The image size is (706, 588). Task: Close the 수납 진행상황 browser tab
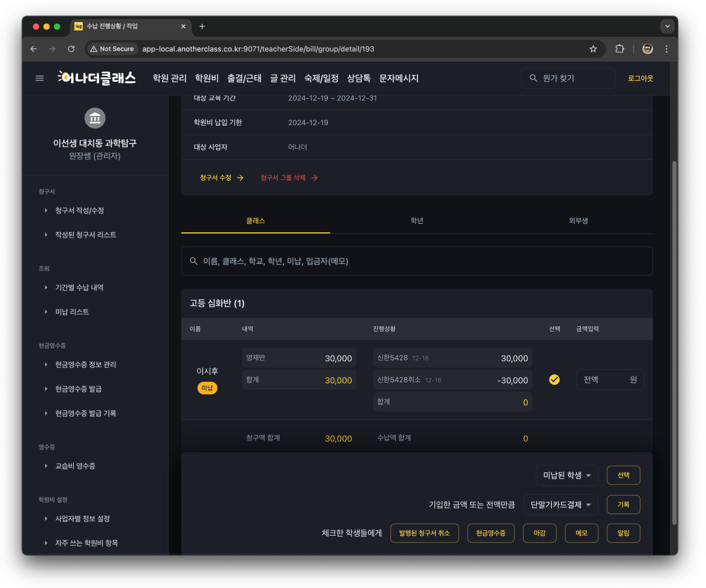pos(183,26)
